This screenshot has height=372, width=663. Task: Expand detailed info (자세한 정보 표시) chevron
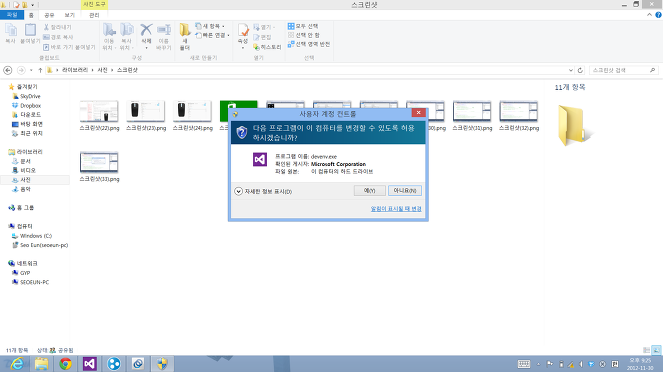click(x=238, y=191)
